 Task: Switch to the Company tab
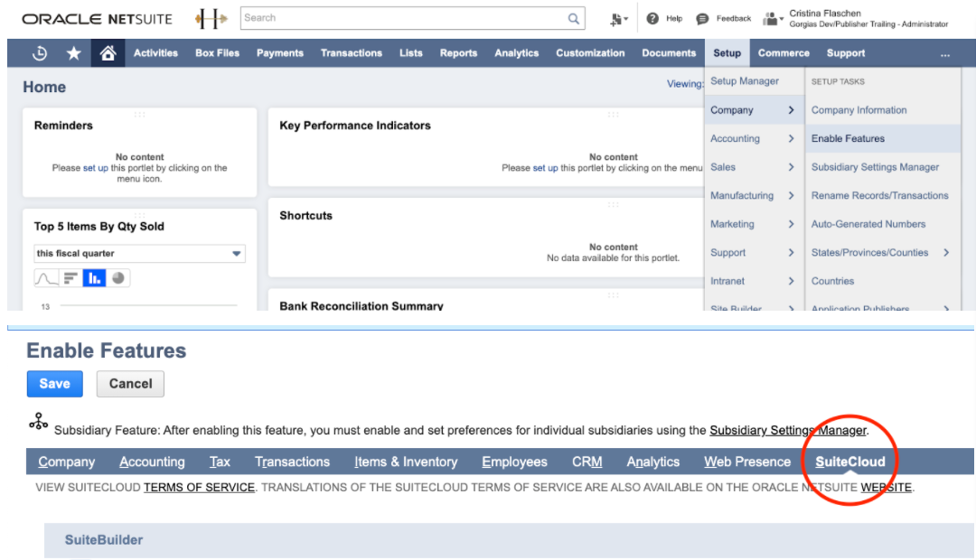tap(67, 462)
